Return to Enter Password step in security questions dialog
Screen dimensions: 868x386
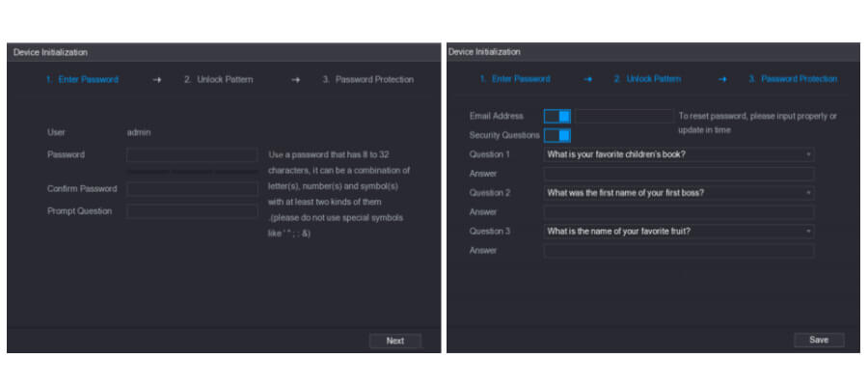[x=515, y=79]
